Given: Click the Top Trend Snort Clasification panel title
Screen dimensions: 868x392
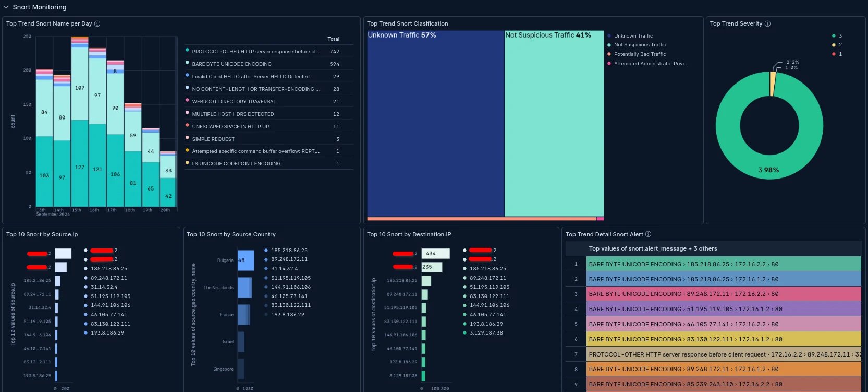Looking at the screenshot, I should coord(408,23).
